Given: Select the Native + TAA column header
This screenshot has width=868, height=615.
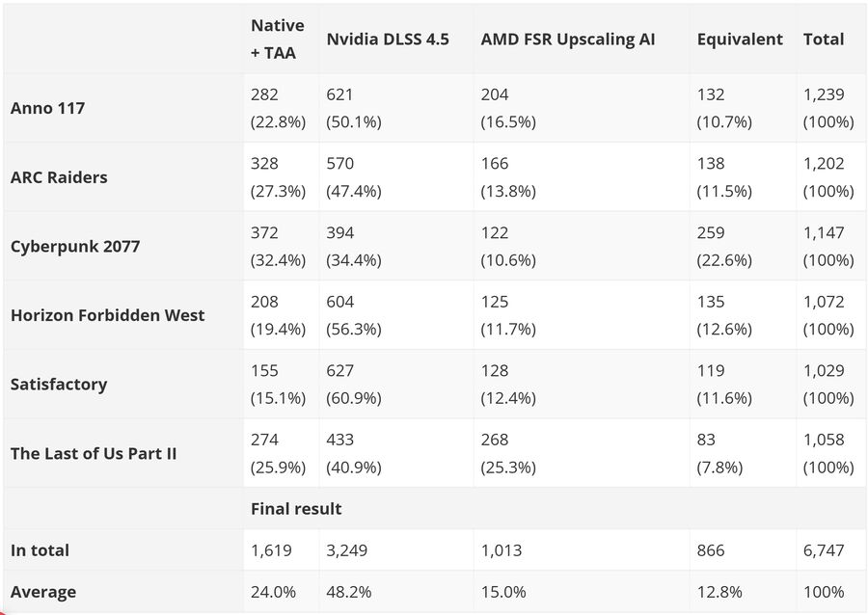Looking at the screenshot, I should click(x=277, y=40).
